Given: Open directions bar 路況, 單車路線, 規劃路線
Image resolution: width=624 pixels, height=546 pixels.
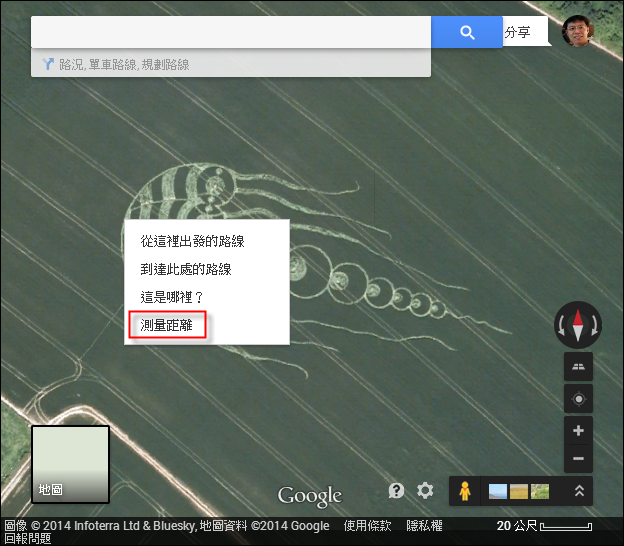Looking at the screenshot, I should (231, 64).
